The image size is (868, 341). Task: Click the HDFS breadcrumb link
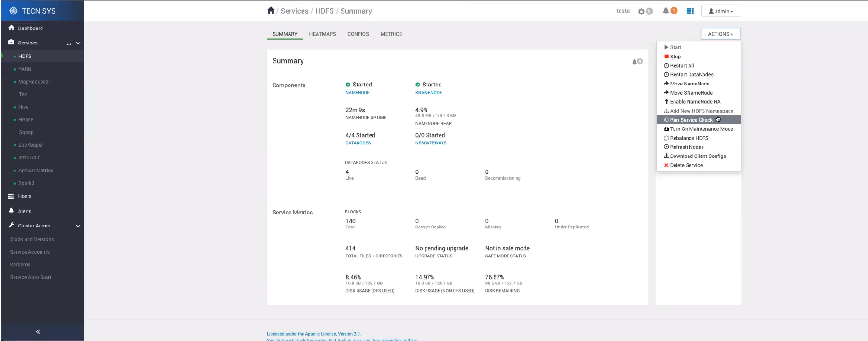[324, 11]
